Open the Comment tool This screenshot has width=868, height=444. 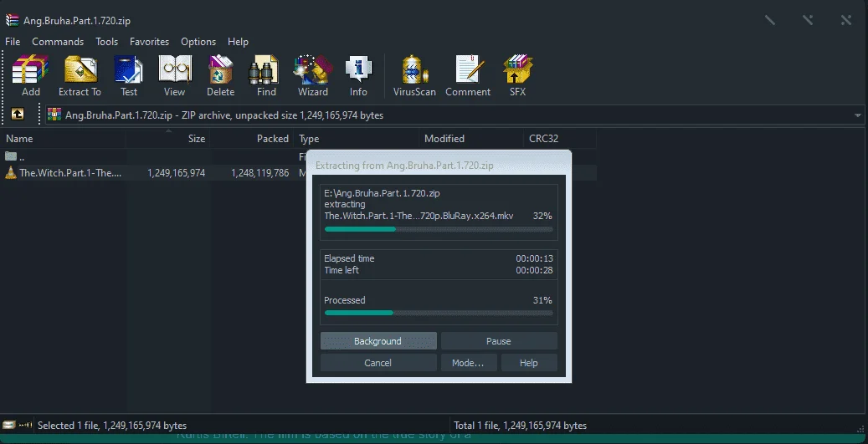coord(468,76)
